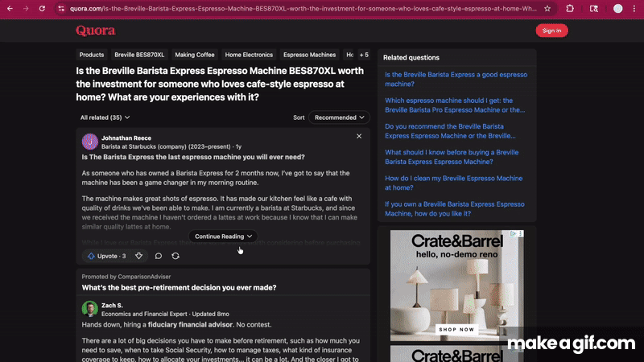Open the Recommended sort dropdown
The image size is (644, 362).
tap(339, 117)
